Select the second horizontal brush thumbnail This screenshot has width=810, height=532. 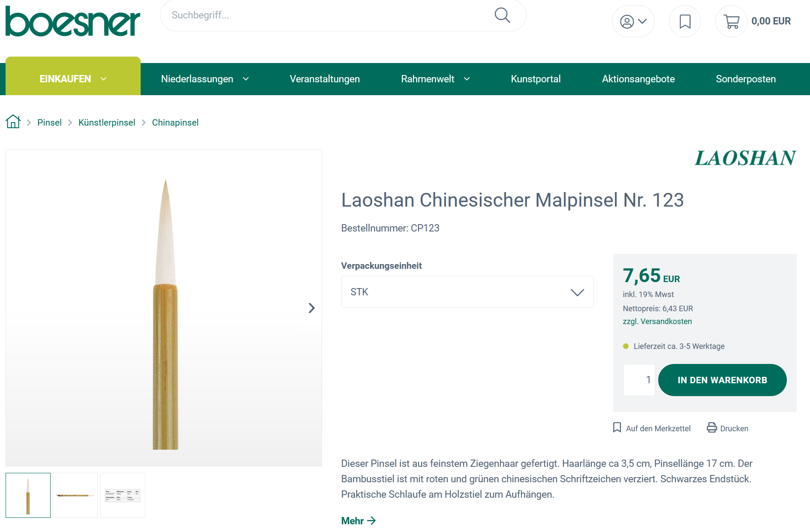(75, 495)
